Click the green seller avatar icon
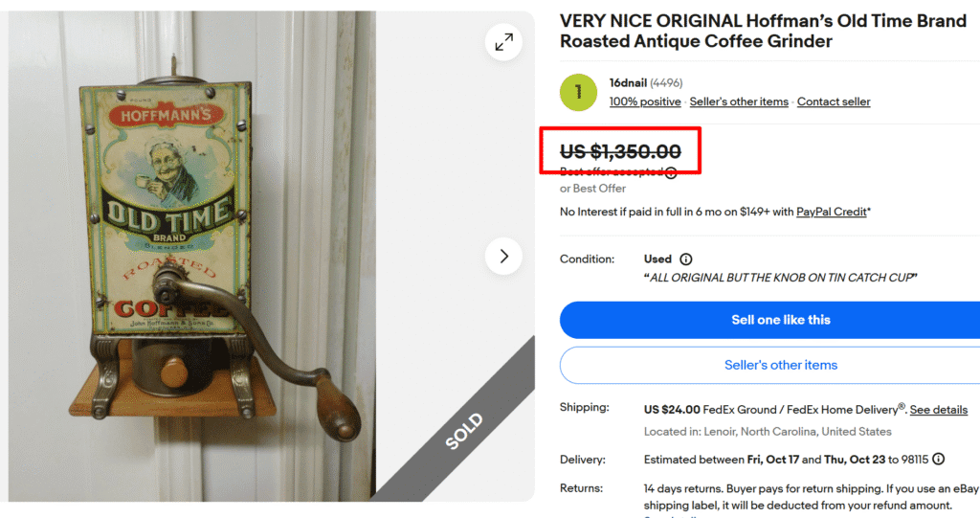Image resolution: width=980 pixels, height=518 pixels. tap(578, 92)
